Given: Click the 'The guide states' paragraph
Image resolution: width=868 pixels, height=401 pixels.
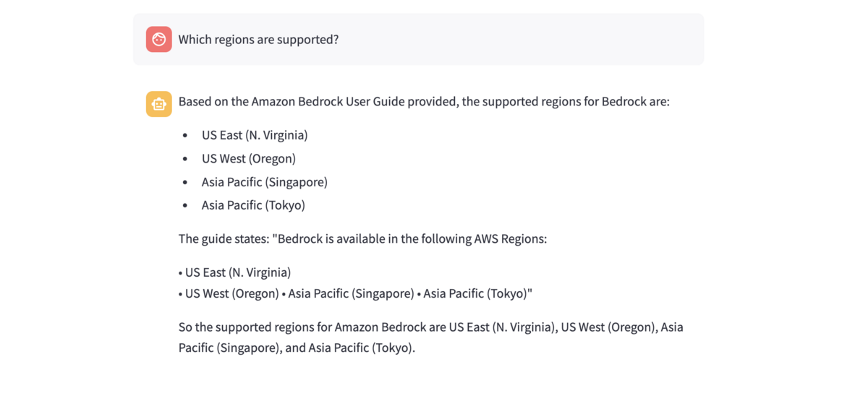Looking at the screenshot, I should point(362,238).
